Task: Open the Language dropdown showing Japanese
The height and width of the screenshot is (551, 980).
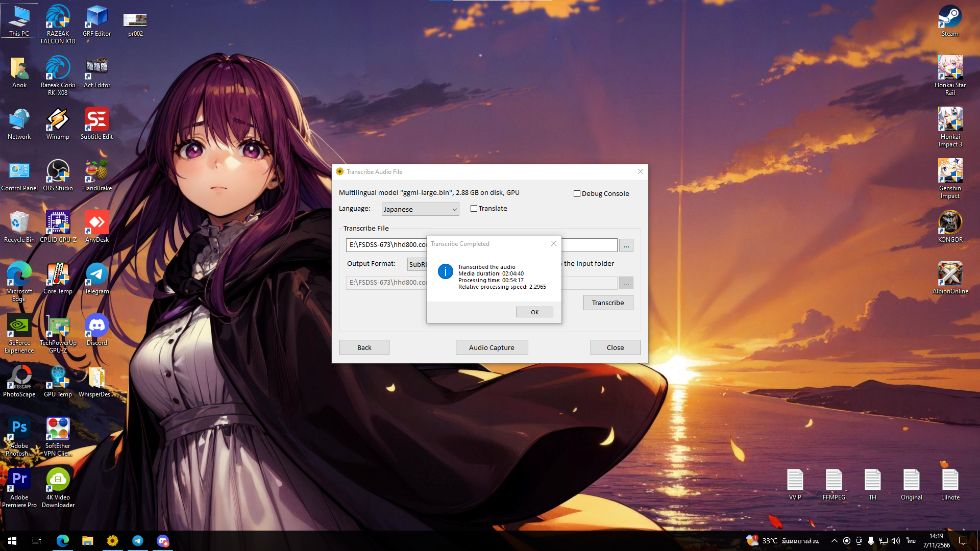Action: [420, 209]
